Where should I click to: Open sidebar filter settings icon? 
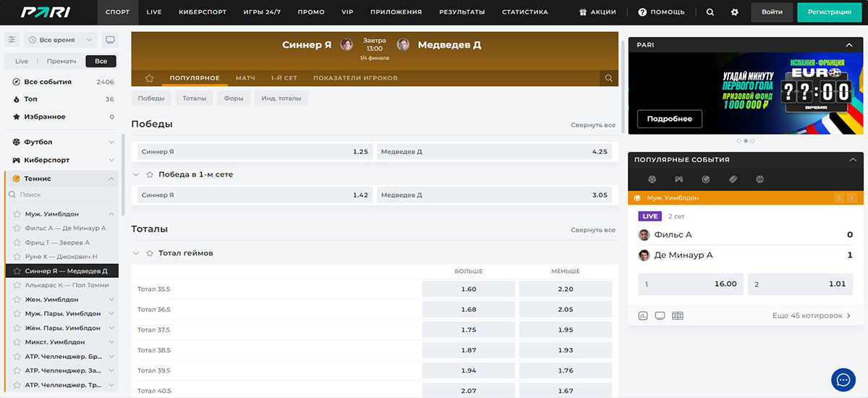12,40
